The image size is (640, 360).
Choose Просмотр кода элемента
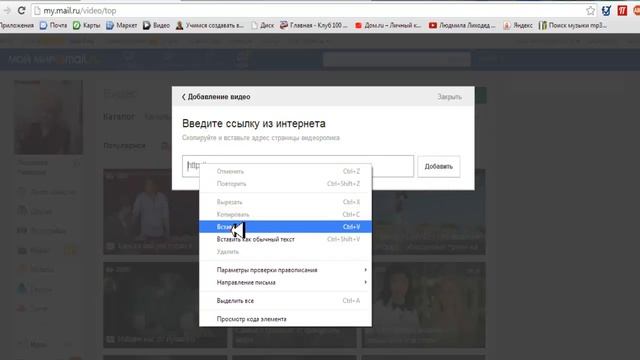pos(285,319)
